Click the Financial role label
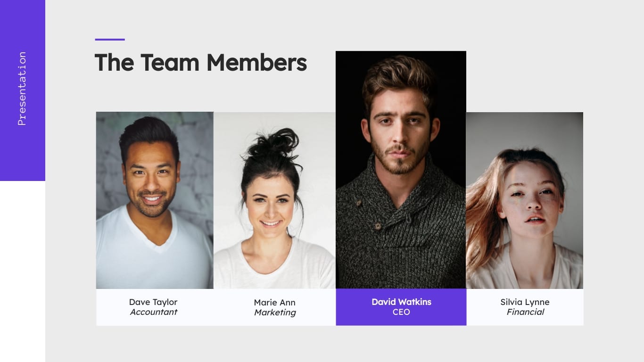 (x=525, y=312)
